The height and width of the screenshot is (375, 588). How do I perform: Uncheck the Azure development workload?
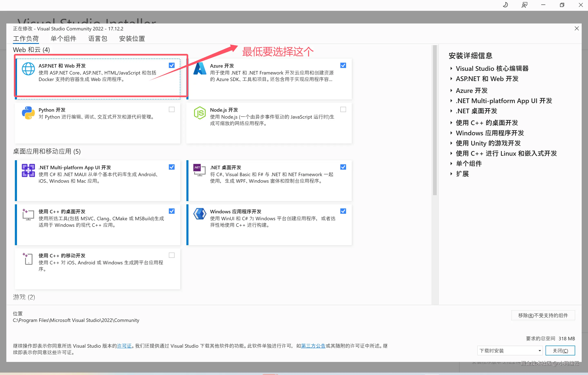click(343, 65)
